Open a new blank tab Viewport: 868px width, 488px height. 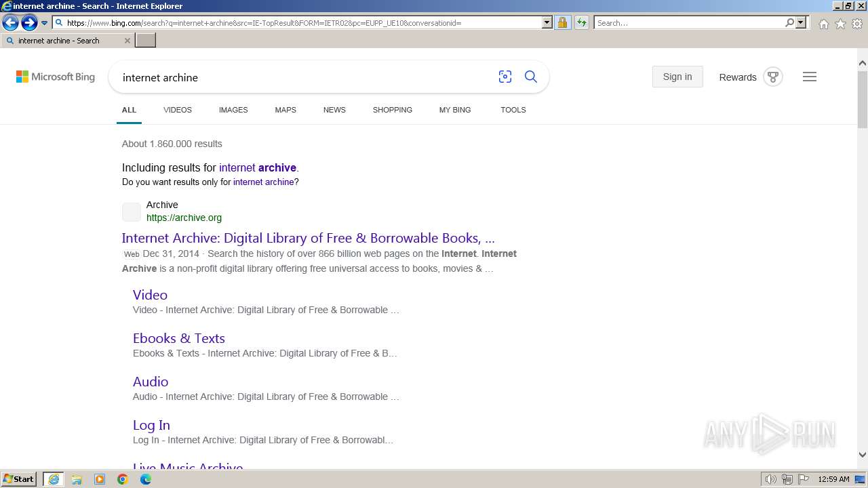(x=146, y=41)
